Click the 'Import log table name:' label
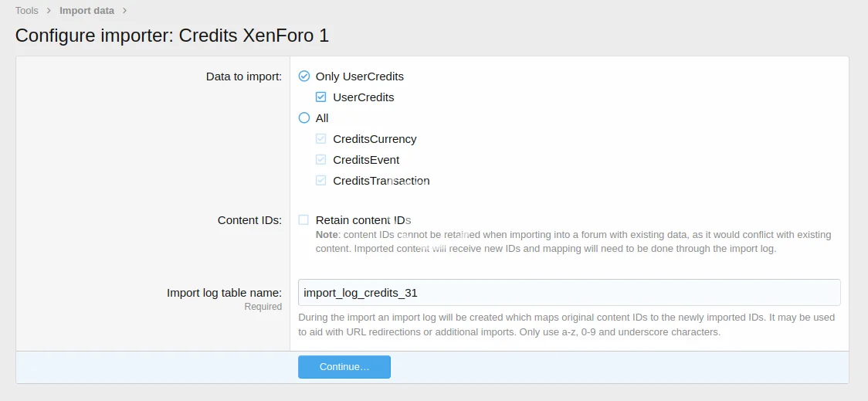Screen dimensions: 868x401 pos(224,293)
